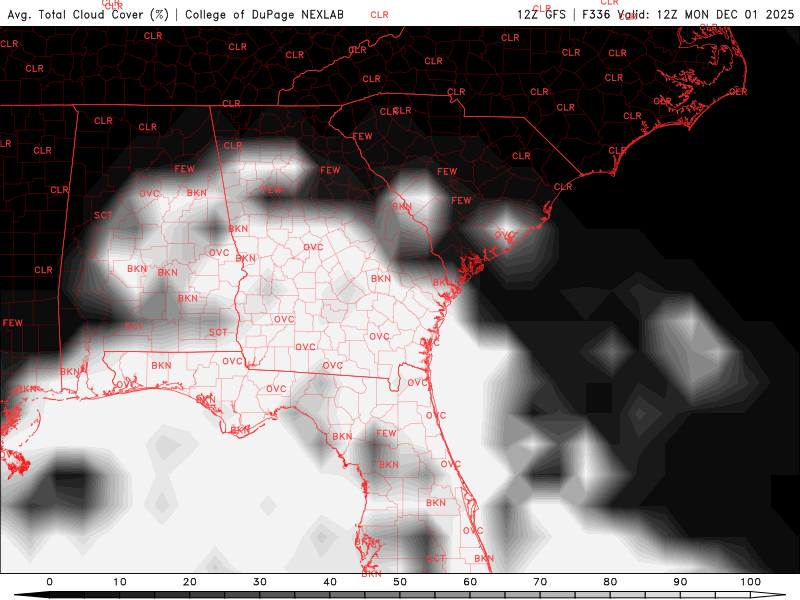Click the 'F336' forecast hour text
Viewport: 800px width, 600px height.
[596, 14]
